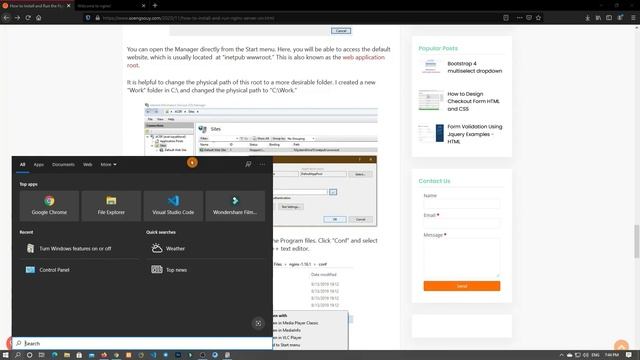Open browser home page
Screen dimensions: 640x360
[38, 18]
